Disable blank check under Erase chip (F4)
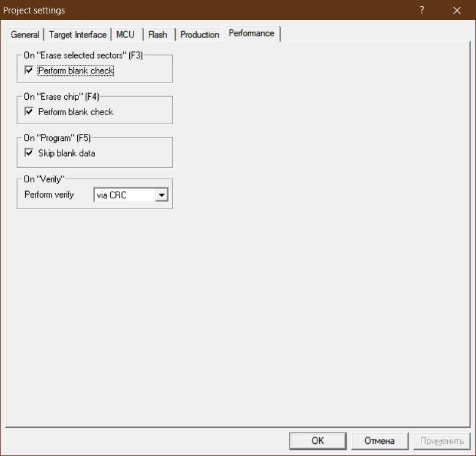Image resolution: width=476 pixels, height=456 pixels. pos(29,112)
